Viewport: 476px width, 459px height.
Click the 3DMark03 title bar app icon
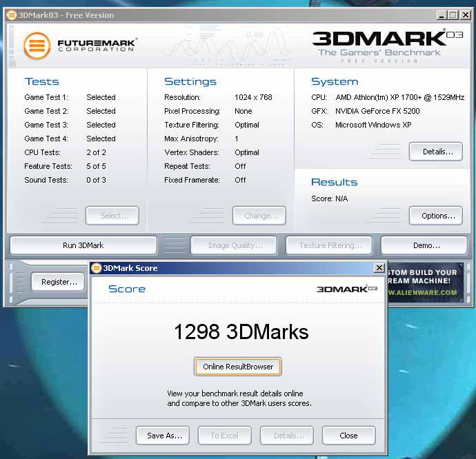click(11, 15)
